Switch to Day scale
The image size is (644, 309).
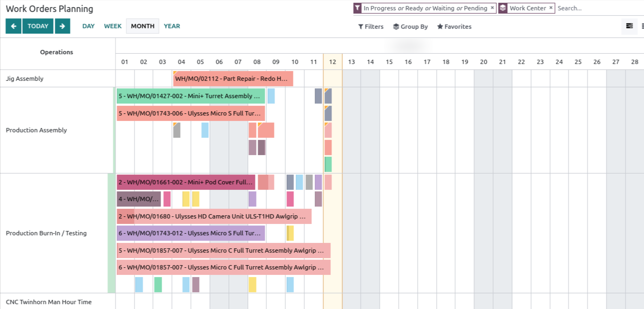(x=88, y=26)
